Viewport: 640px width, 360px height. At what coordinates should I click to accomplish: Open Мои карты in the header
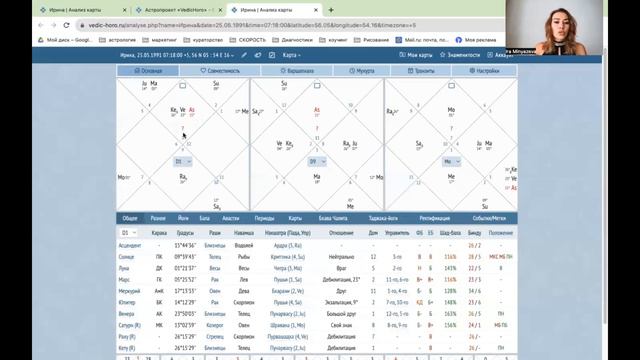pos(416,55)
